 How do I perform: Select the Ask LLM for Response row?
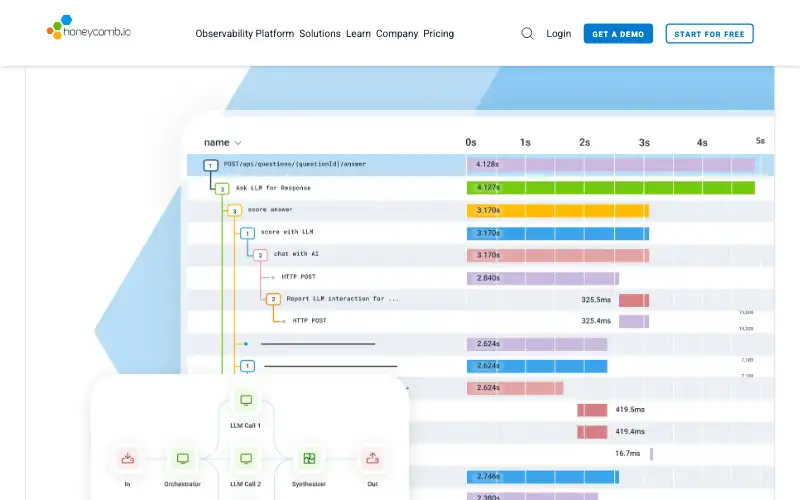point(480,188)
